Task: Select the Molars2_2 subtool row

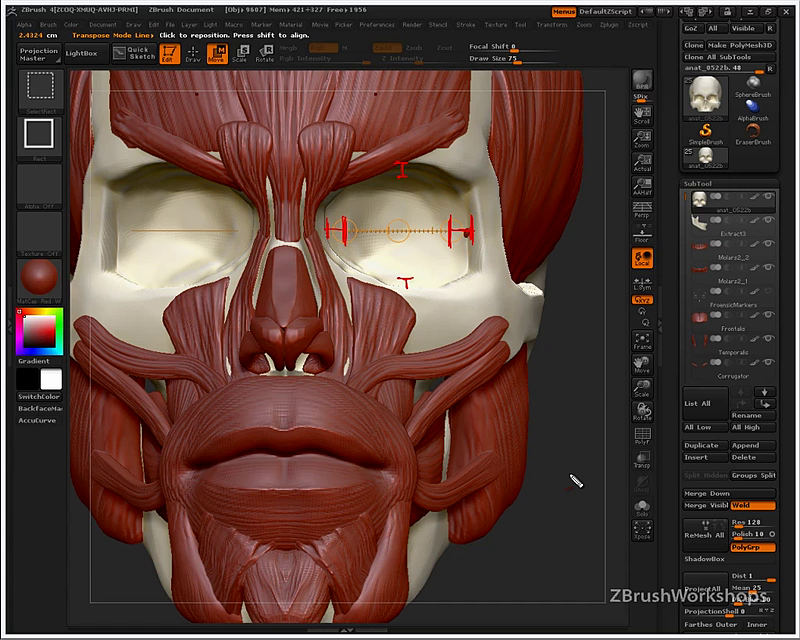Action: pyautogui.click(x=733, y=249)
